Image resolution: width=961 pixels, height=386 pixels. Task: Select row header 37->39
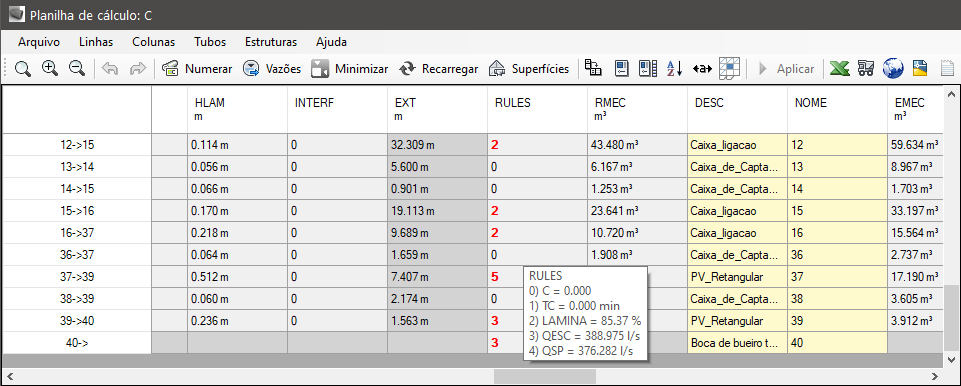pyautogui.click(x=77, y=277)
